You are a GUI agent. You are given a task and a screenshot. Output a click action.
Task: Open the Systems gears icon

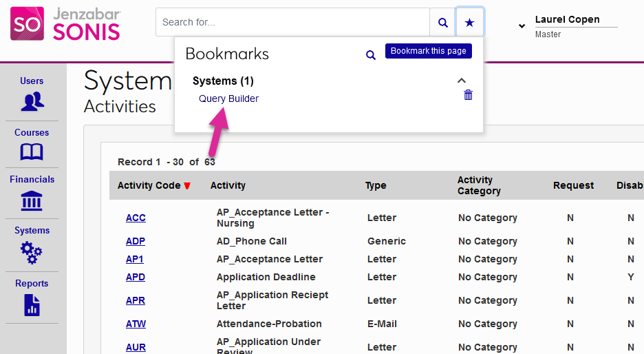pyautogui.click(x=31, y=252)
